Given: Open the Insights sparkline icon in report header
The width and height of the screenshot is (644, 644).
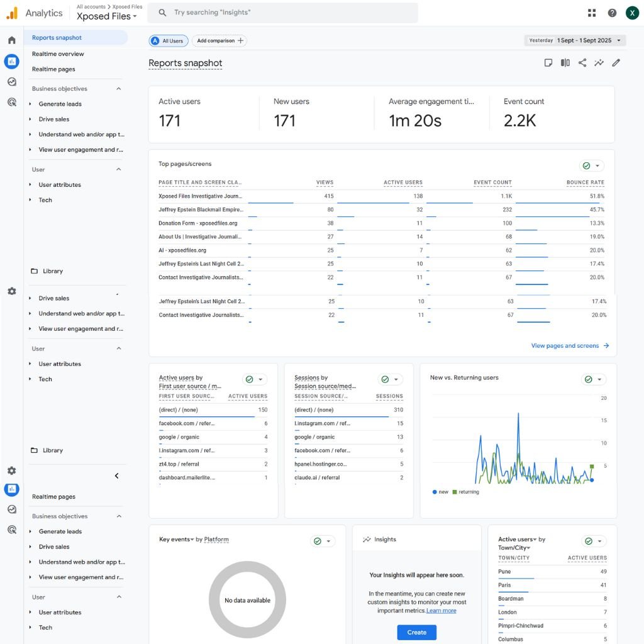Looking at the screenshot, I should (599, 63).
